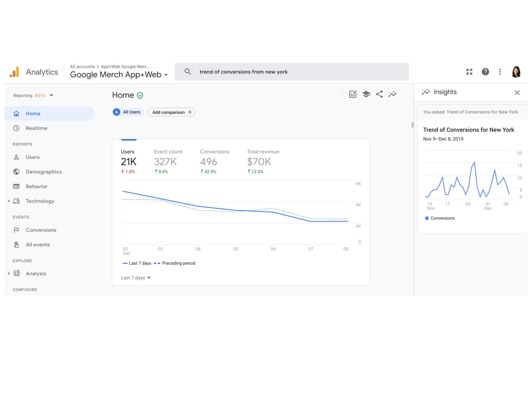This screenshot has width=532, height=416.
Task: Select the Conversions metric tab in card
Action: (x=214, y=161)
